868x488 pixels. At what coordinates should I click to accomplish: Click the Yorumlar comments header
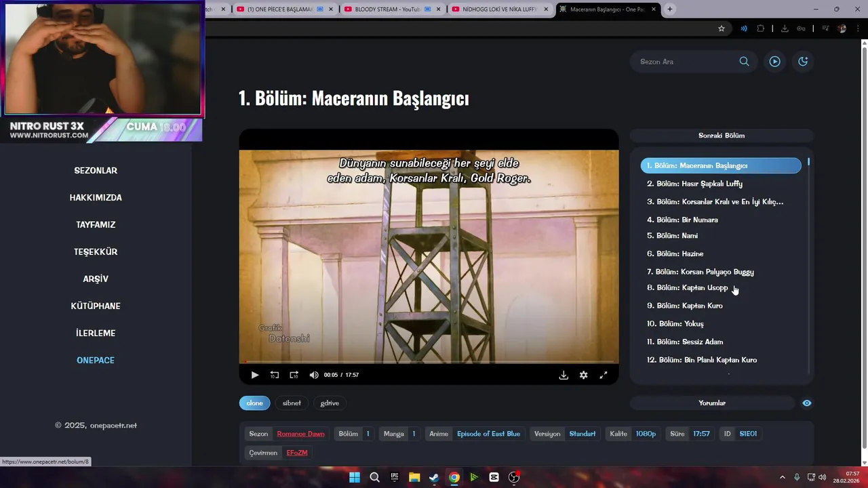coord(712,403)
